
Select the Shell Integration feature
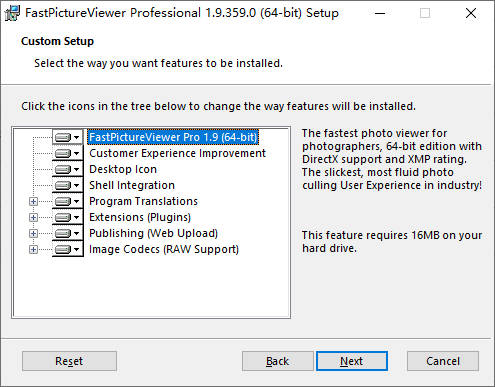pos(132,185)
